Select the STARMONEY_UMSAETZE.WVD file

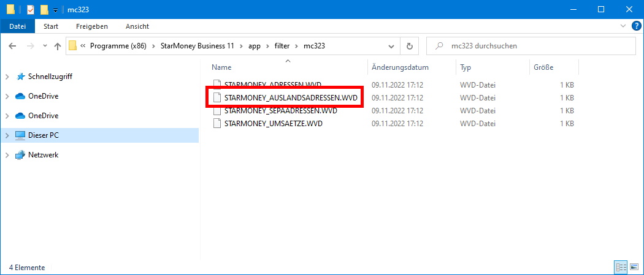click(273, 124)
